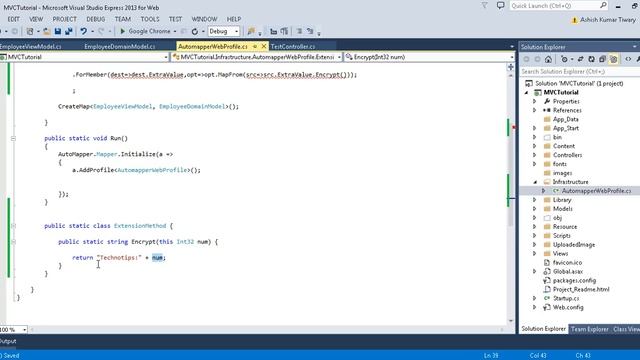Expand the Controllers folder
This screenshot has width=640, height=360.
tap(535, 155)
